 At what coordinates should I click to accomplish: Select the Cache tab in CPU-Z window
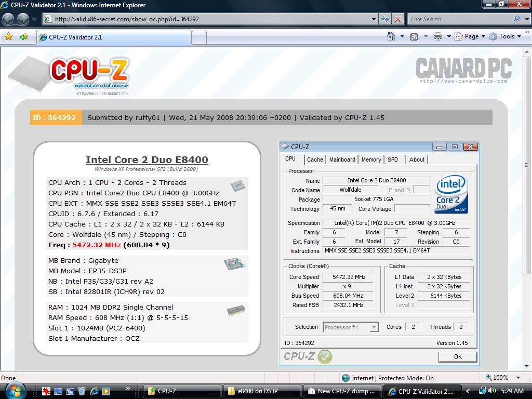pyautogui.click(x=315, y=159)
